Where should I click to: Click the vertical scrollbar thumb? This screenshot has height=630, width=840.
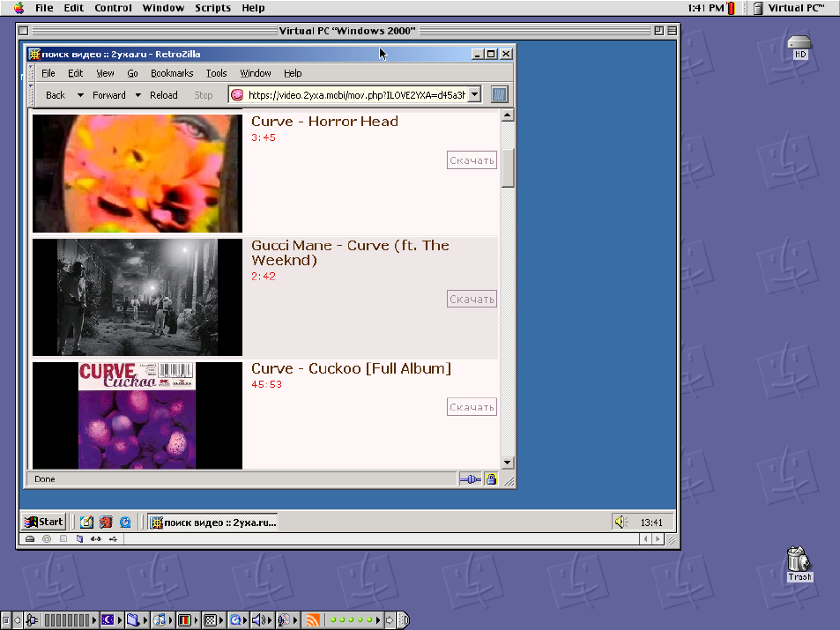click(x=508, y=168)
